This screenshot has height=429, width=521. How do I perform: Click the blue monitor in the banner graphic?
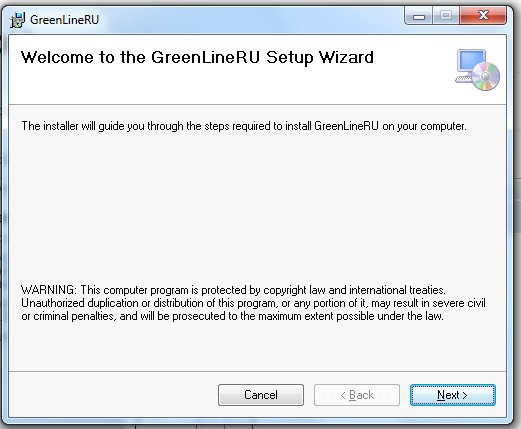coord(471,61)
